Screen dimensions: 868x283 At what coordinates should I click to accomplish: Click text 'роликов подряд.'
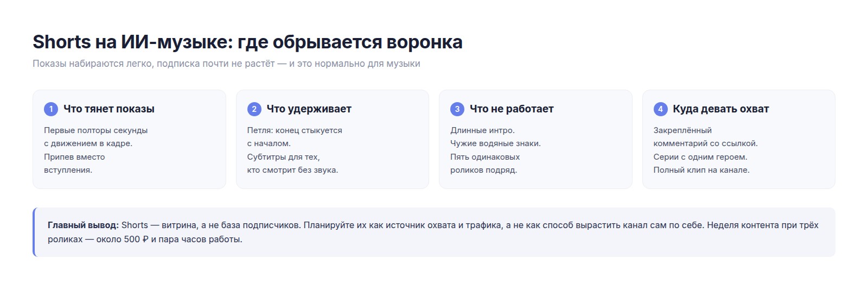pyautogui.click(x=484, y=170)
